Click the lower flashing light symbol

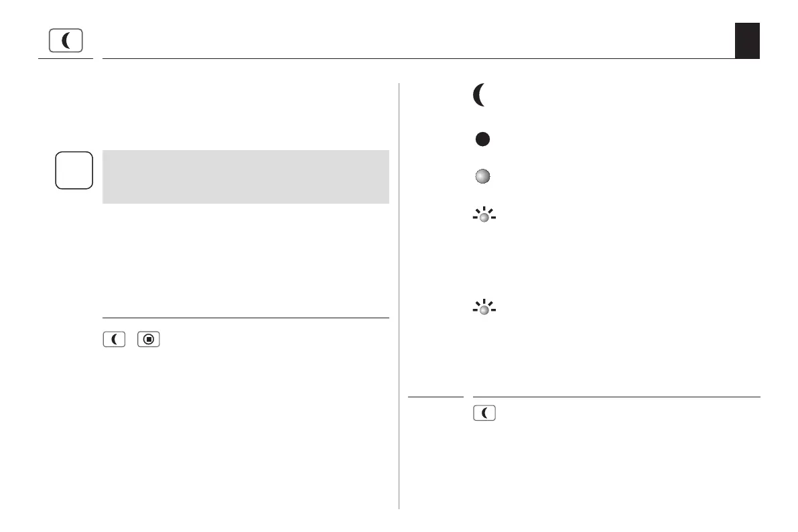(484, 308)
